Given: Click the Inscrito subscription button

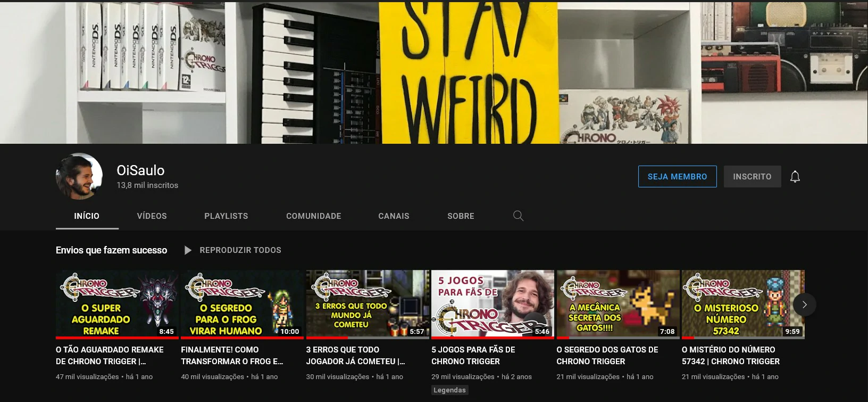Looking at the screenshot, I should [x=752, y=177].
